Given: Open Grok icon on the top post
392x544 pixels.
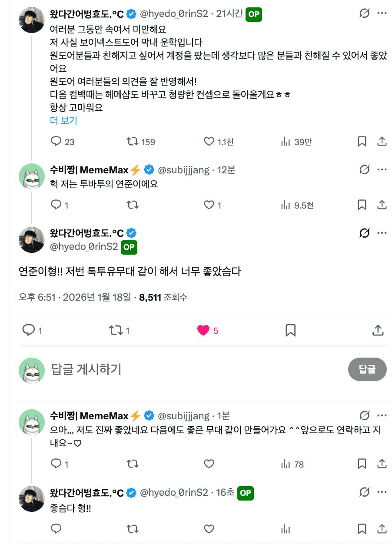Looking at the screenshot, I should [x=364, y=13].
